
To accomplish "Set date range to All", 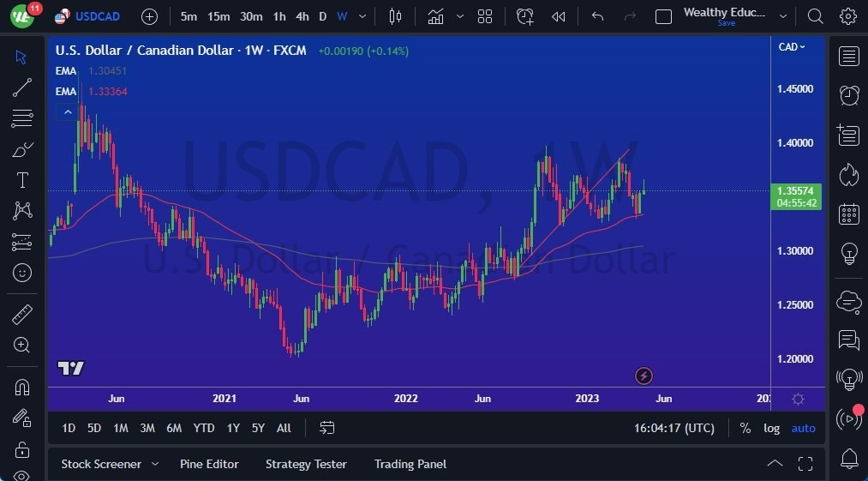I will [x=284, y=428].
